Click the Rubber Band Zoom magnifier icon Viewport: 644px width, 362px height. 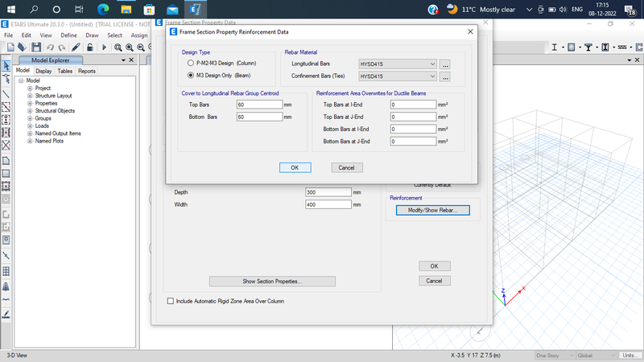point(118,47)
